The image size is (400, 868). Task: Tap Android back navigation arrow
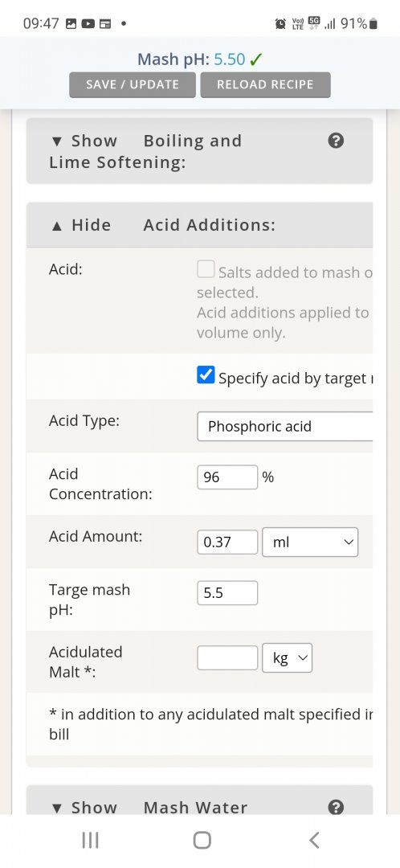coord(314,841)
